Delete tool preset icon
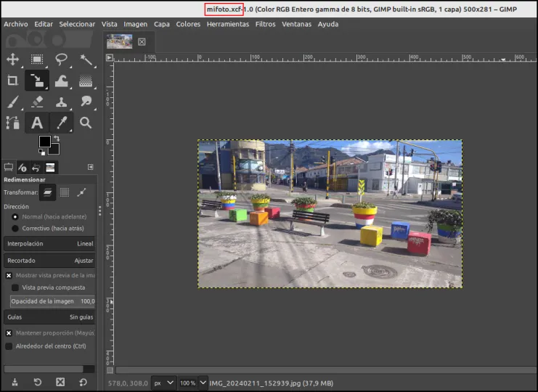The image size is (538, 392). pos(60,382)
